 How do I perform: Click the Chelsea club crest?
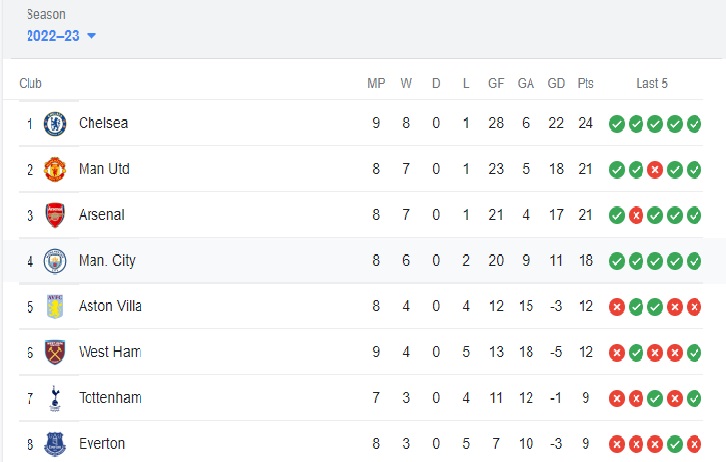(55, 124)
